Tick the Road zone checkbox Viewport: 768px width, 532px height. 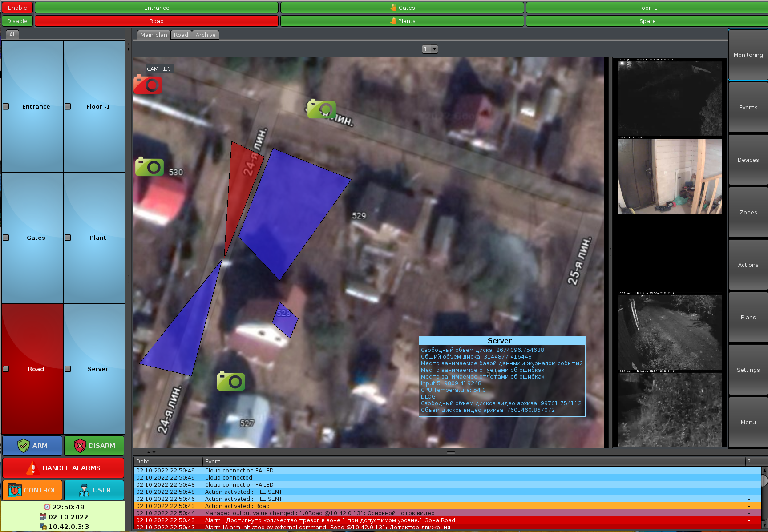pos(6,369)
